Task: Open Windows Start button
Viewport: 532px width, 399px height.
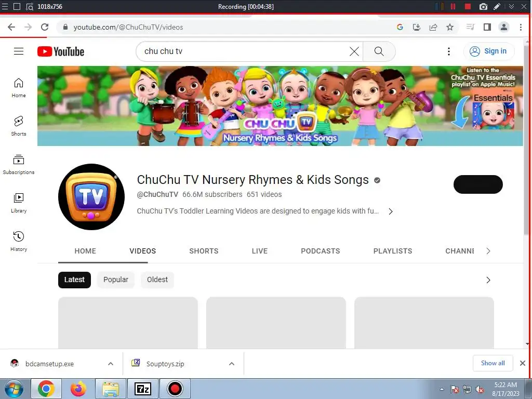Action: pos(14,389)
